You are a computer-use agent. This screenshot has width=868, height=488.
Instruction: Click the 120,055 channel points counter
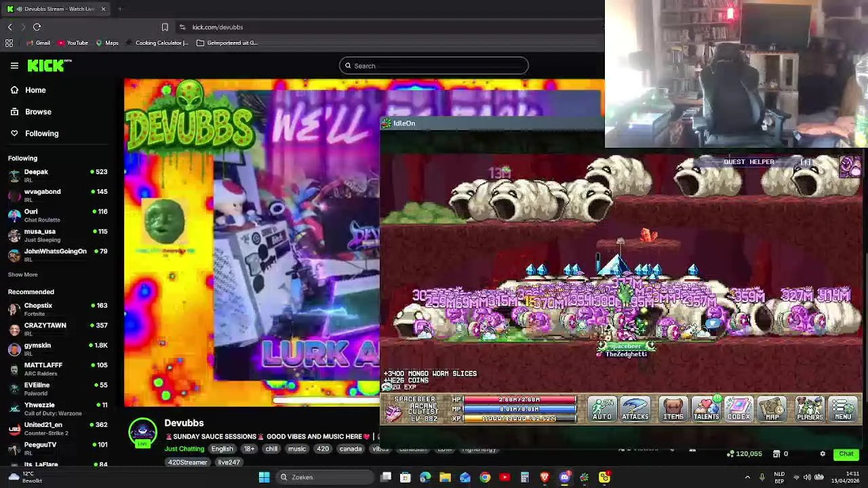(745, 454)
